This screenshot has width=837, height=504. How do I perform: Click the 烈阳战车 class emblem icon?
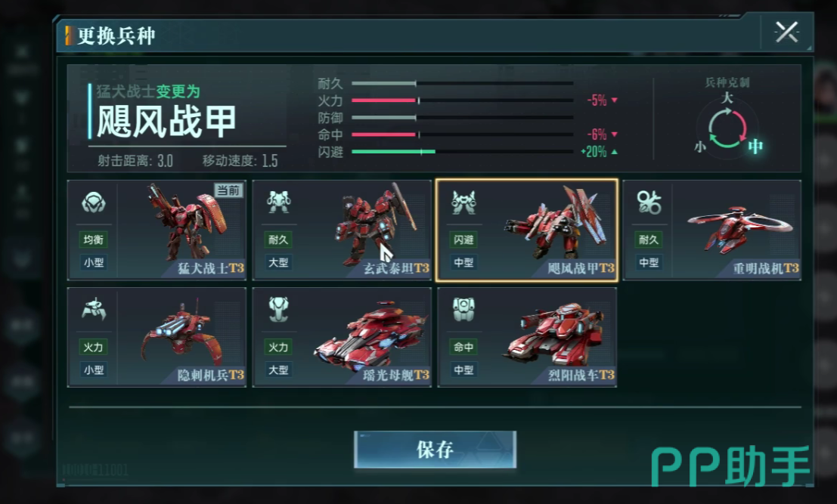(463, 309)
